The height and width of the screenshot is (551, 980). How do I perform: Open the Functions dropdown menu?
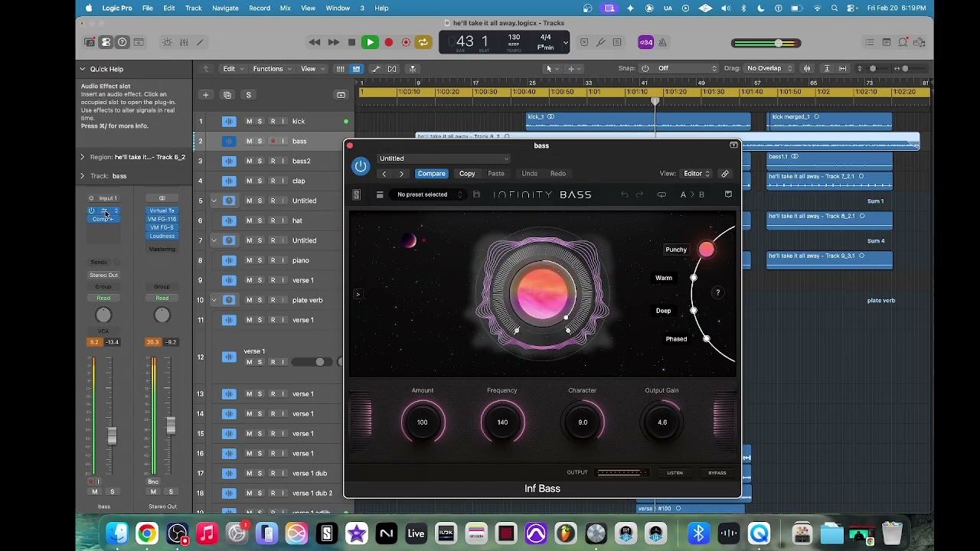click(x=272, y=69)
